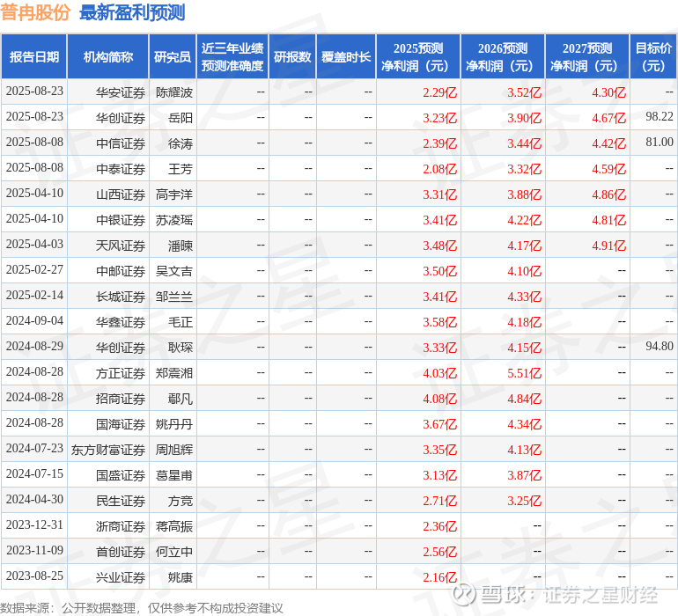Image resolution: width=678 pixels, height=616 pixels.
Task: Click the date 2023-08-25
Action: point(34,576)
